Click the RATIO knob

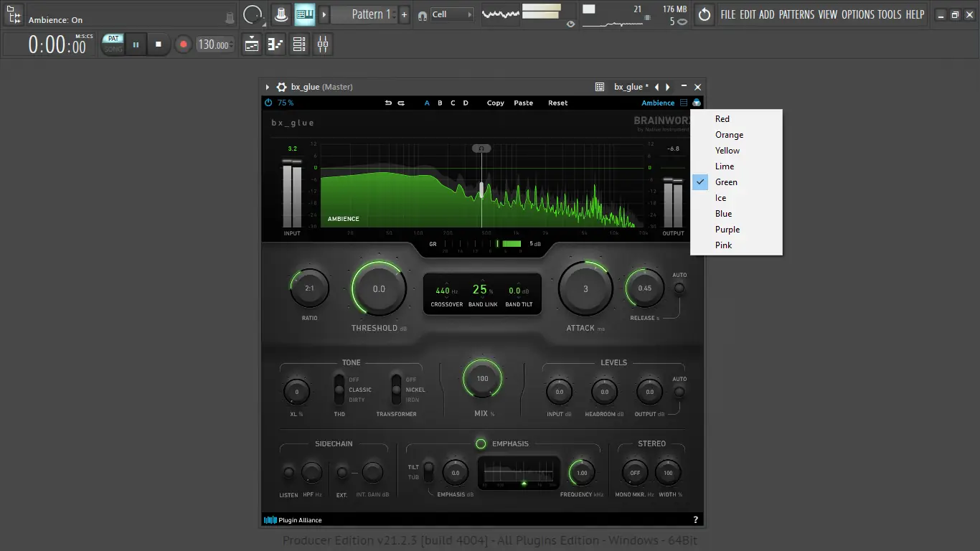(309, 288)
